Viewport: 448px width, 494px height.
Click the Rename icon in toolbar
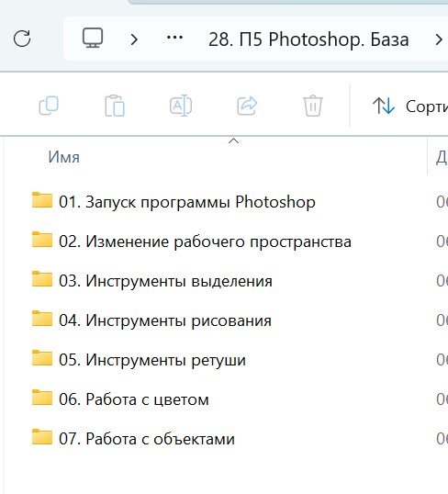[x=181, y=106]
